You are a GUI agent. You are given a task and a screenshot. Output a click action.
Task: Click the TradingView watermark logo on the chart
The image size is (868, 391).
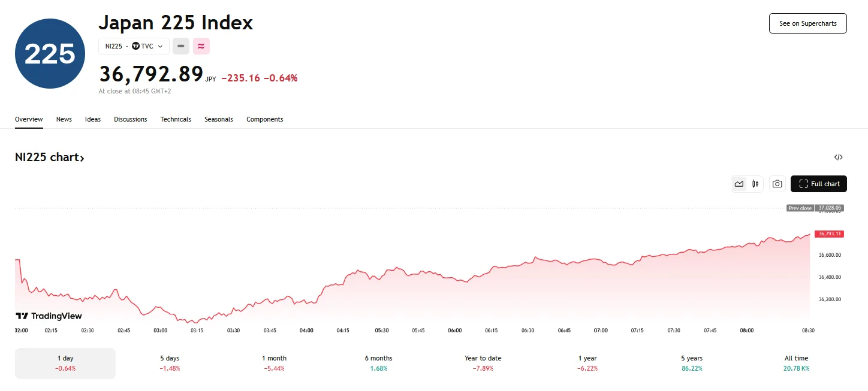point(48,316)
